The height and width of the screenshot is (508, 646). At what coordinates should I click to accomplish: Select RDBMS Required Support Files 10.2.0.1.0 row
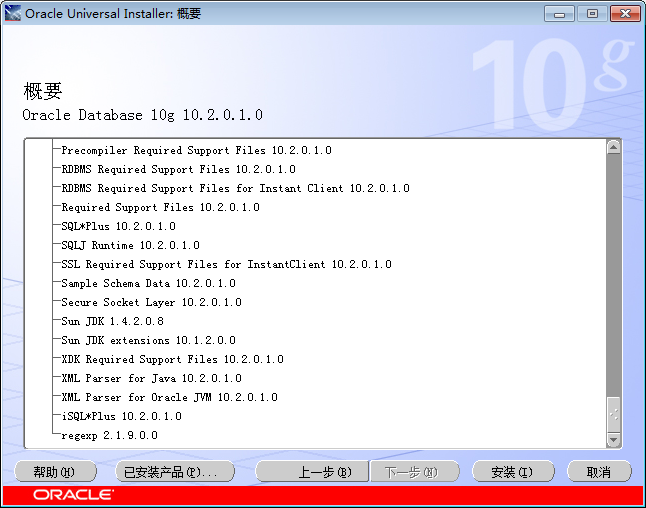178,169
